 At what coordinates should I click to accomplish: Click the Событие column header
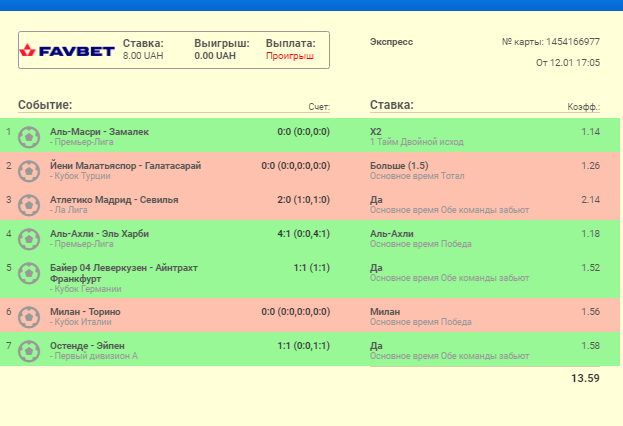[x=45, y=105]
